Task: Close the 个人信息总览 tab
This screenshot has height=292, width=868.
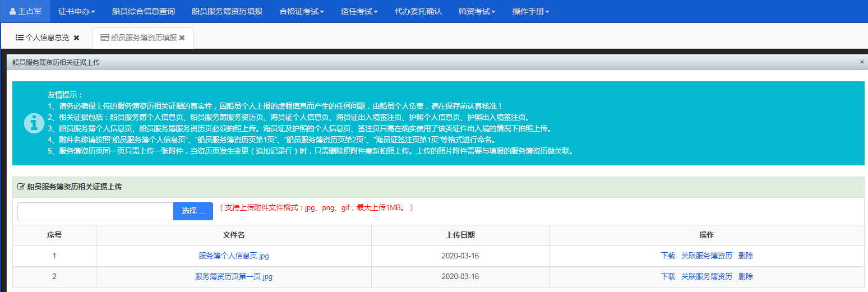Action: [x=77, y=38]
